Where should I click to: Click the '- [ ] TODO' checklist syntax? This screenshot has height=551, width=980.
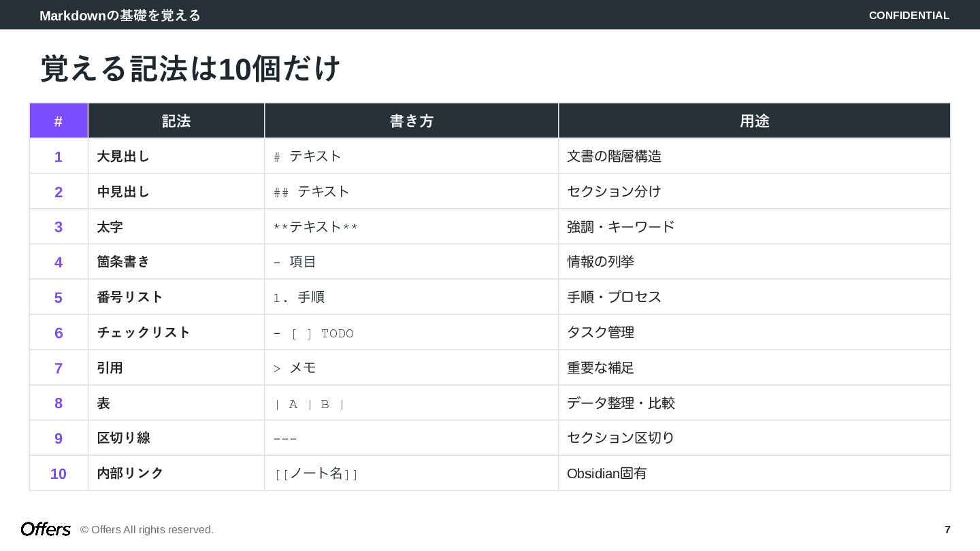(x=314, y=333)
